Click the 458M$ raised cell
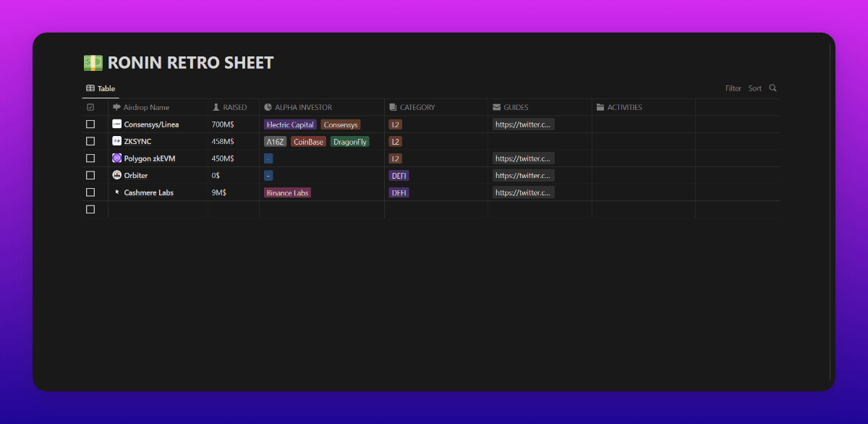Image resolution: width=868 pixels, height=424 pixels. coord(234,141)
